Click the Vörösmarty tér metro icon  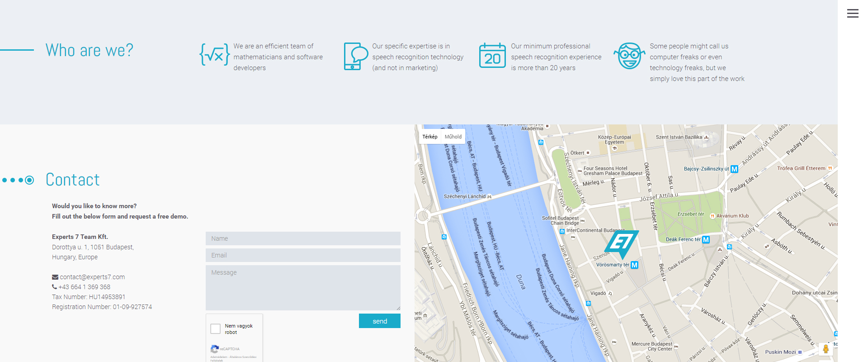point(634,265)
